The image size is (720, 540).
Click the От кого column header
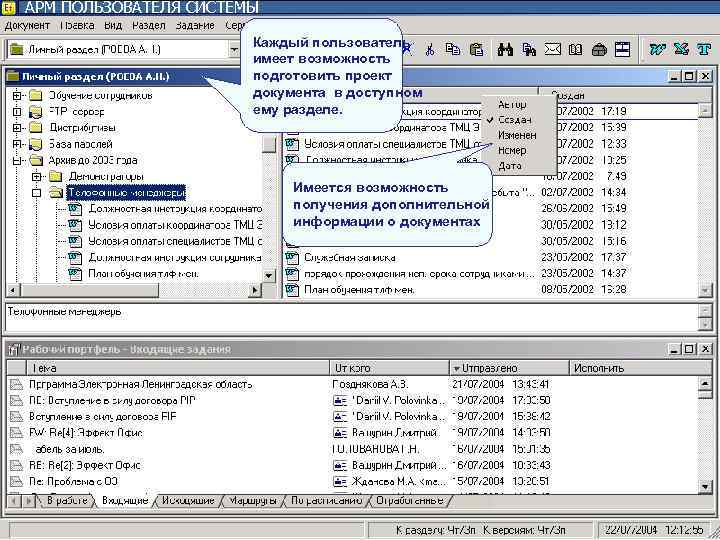coord(389,368)
